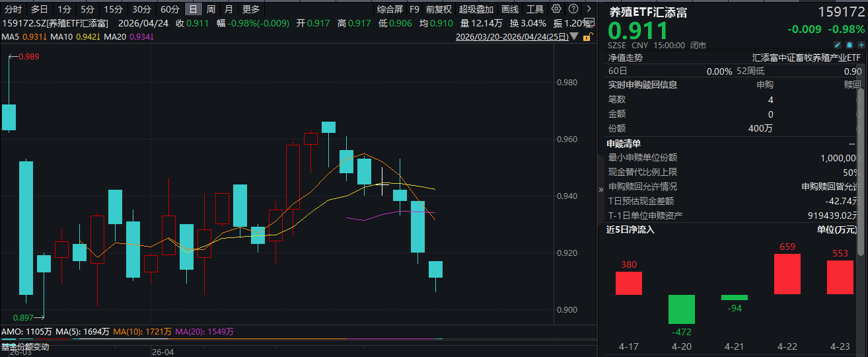Click the help question mark icon
The height and width of the screenshot is (357, 868).
573,9
